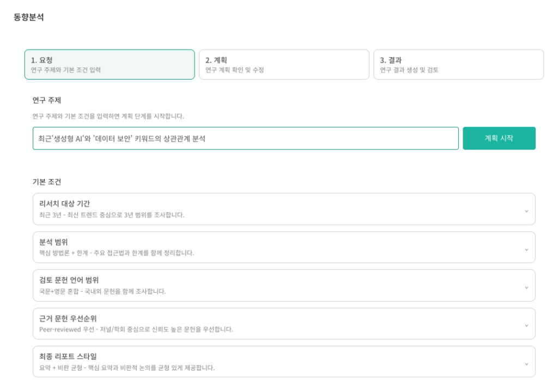Click the '최근 3년' period description text
Viewport: 558px width, 392px height.
(112, 215)
